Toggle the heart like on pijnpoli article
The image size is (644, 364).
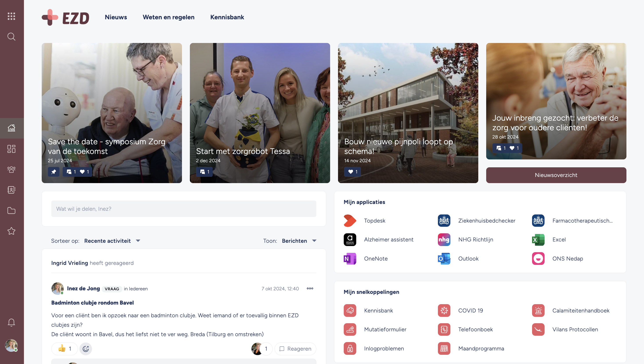[352, 172]
